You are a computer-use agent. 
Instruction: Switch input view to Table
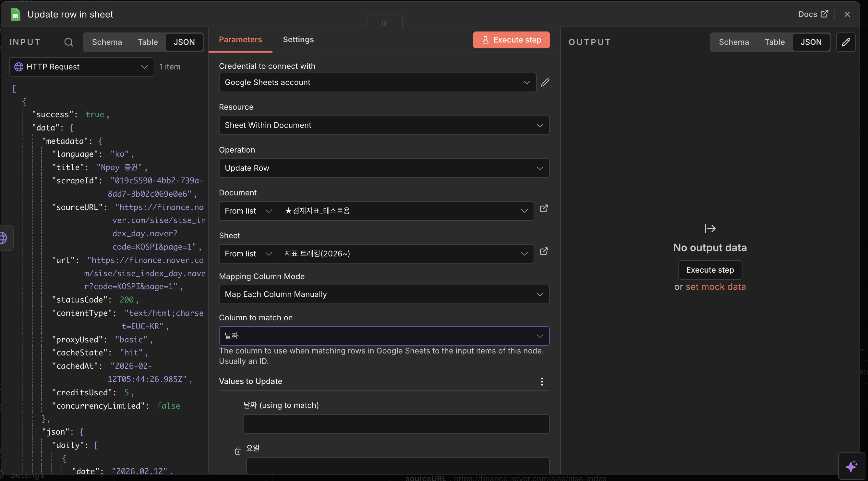click(x=148, y=42)
